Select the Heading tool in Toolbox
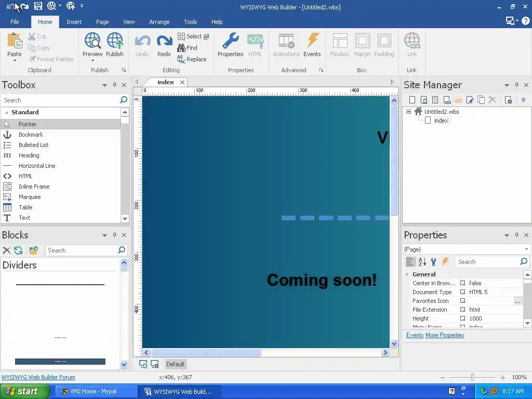The width and height of the screenshot is (532, 399). (x=61, y=155)
